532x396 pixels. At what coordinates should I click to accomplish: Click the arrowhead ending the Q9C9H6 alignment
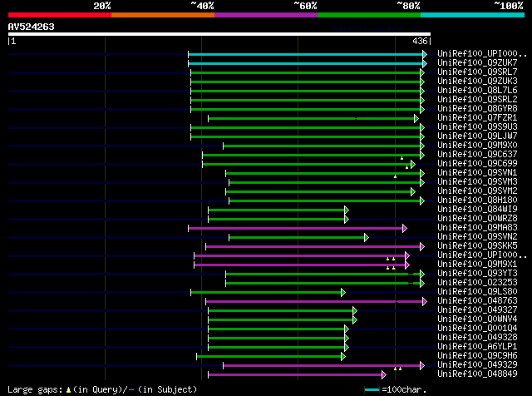[343, 356]
